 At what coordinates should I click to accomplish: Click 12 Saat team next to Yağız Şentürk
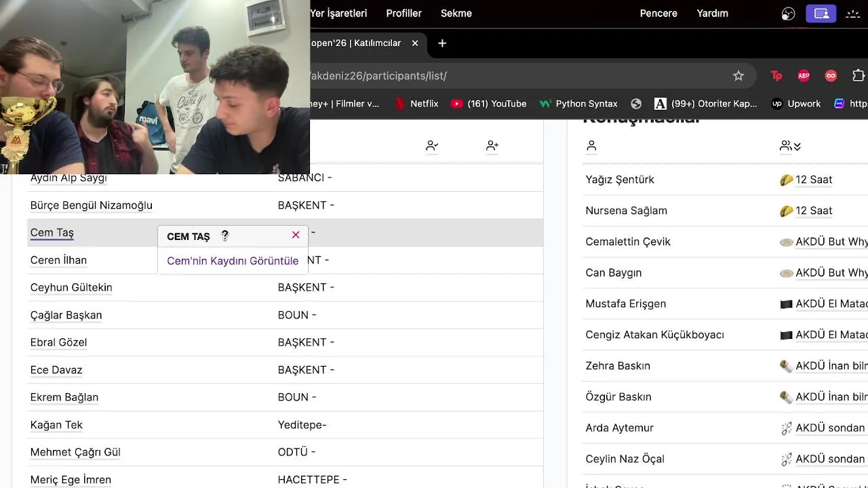tap(814, 180)
